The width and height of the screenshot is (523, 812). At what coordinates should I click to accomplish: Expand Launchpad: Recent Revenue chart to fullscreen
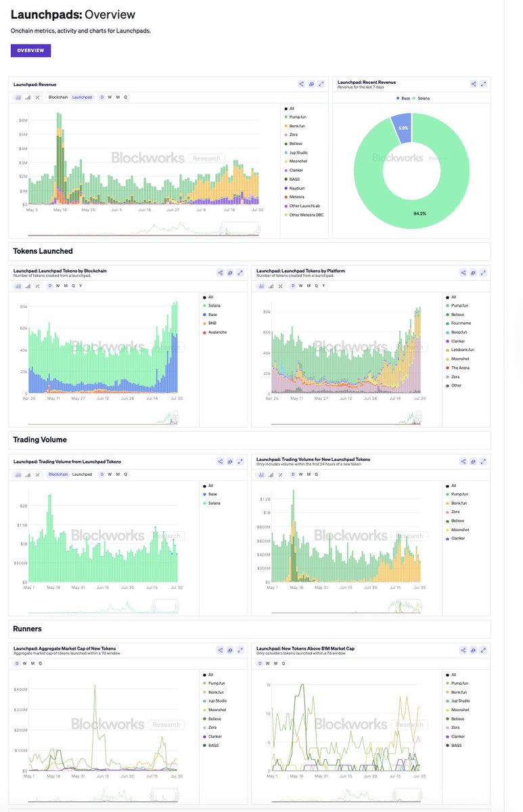point(484,84)
